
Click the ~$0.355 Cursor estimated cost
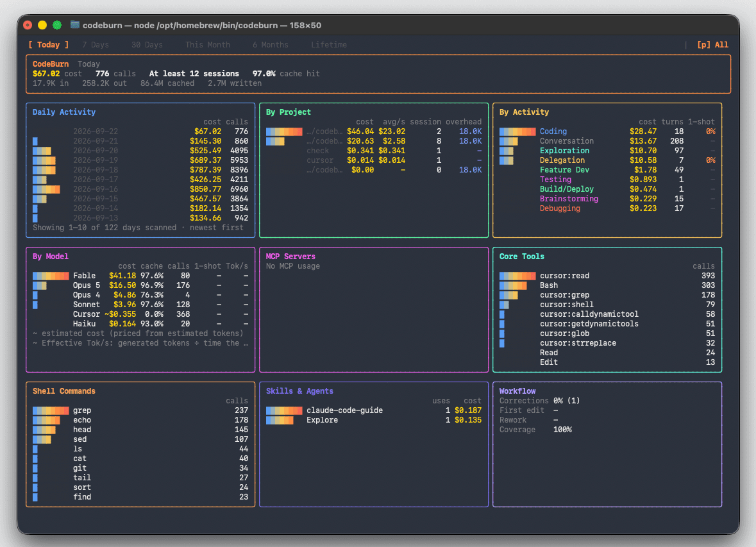[120, 314]
